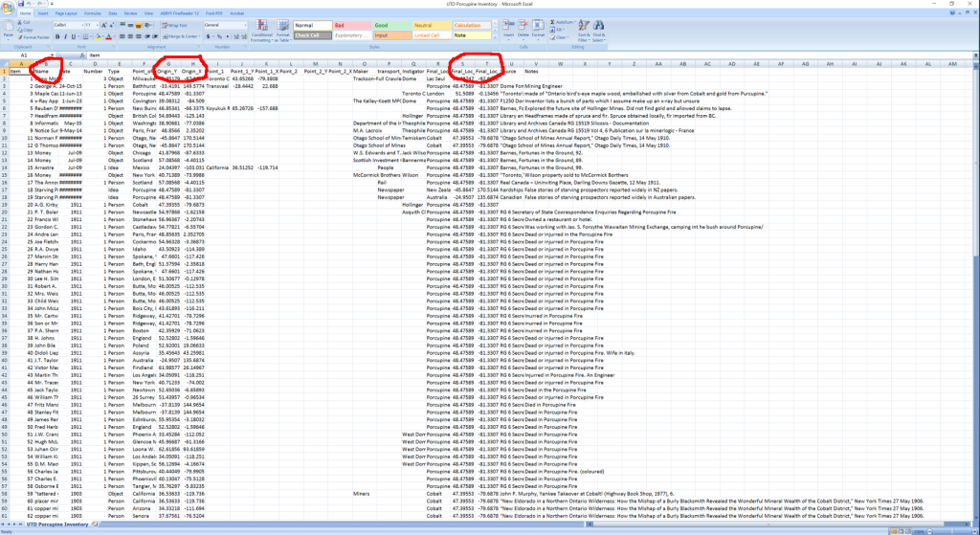Delete cells via Delete button
Screen dimensions: 980x535
523,30
